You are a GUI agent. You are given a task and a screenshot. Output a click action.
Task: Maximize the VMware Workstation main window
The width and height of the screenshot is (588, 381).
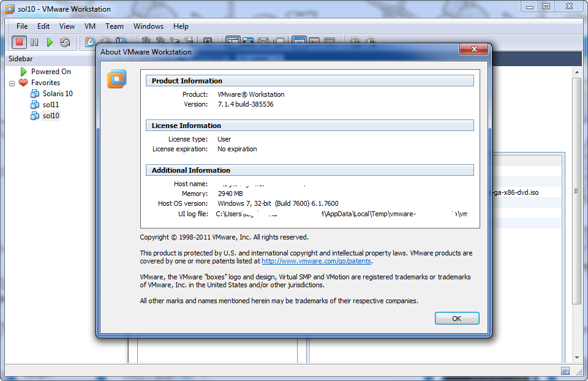(x=546, y=7)
